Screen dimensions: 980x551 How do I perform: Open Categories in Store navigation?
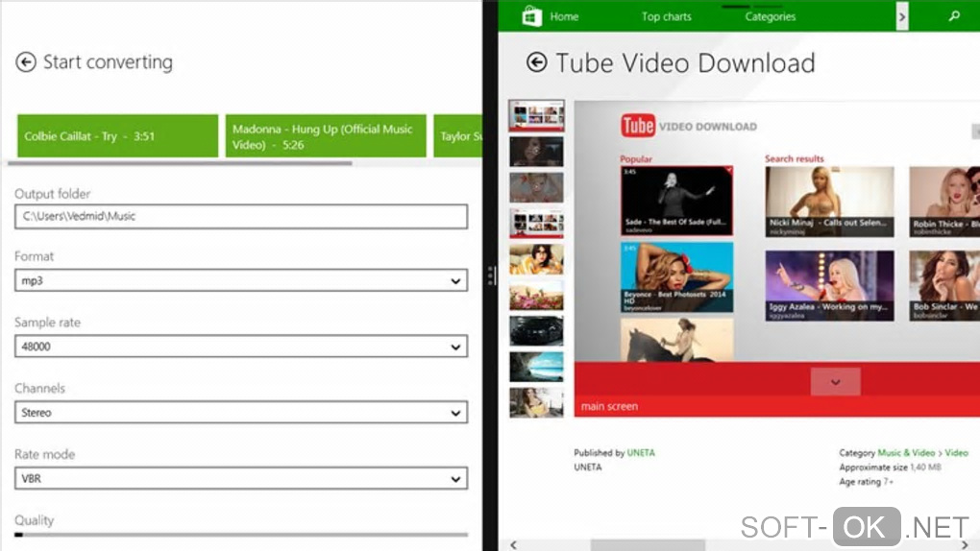(770, 17)
